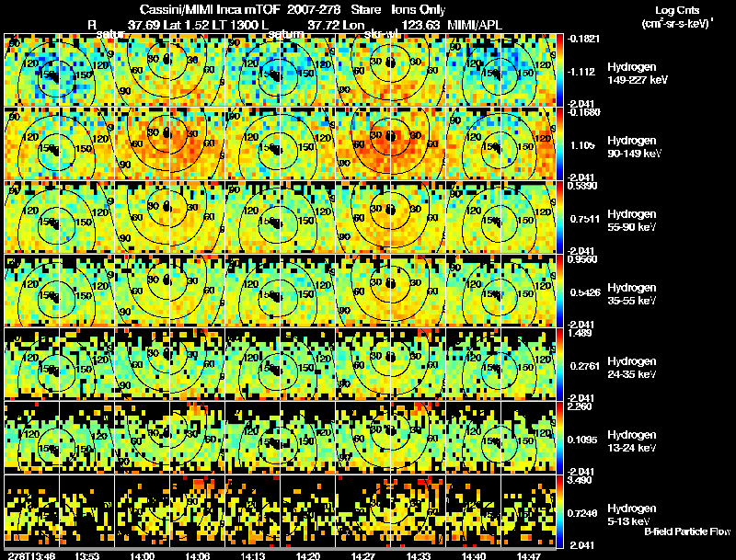Click the 1.105 color scale midpoint value
Screen dimensions: 736x560
(x=582, y=145)
